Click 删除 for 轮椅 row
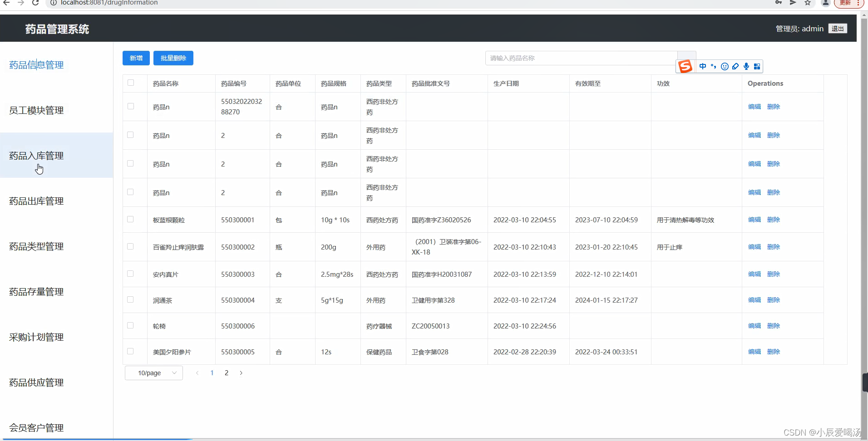This screenshot has height=441, width=868. click(x=774, y=326)
